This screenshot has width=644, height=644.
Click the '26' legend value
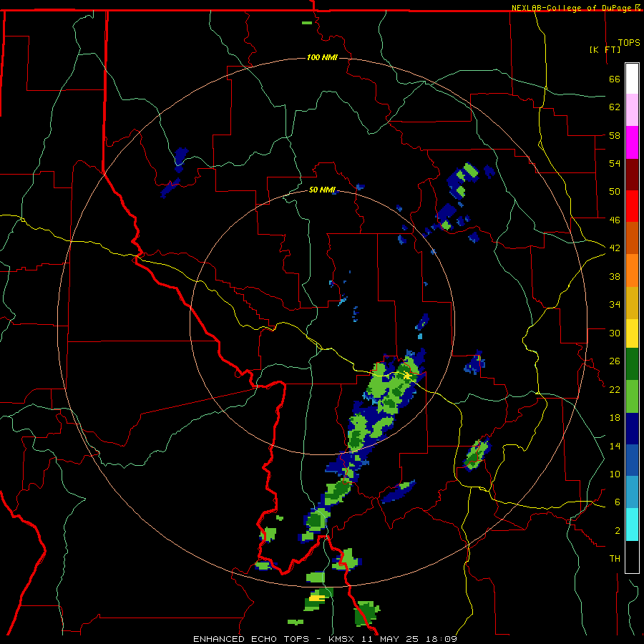click(615, 361)
